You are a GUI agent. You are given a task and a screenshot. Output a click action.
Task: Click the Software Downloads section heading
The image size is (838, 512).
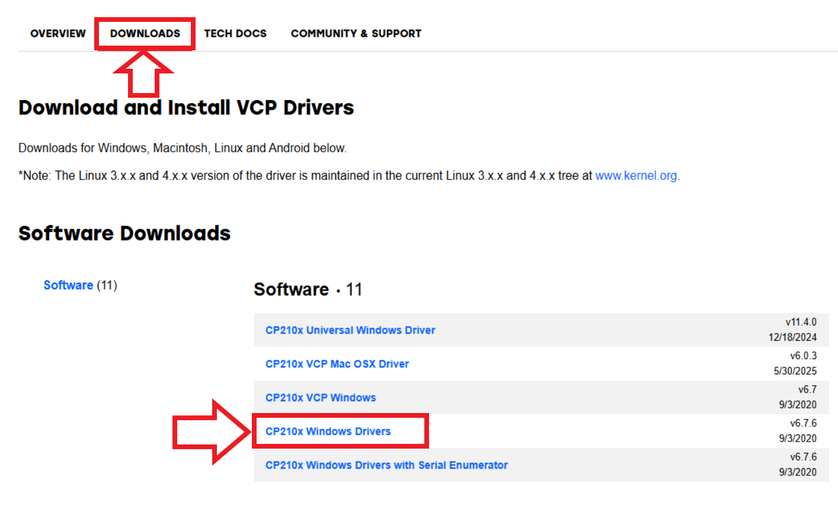click(124, 234)
